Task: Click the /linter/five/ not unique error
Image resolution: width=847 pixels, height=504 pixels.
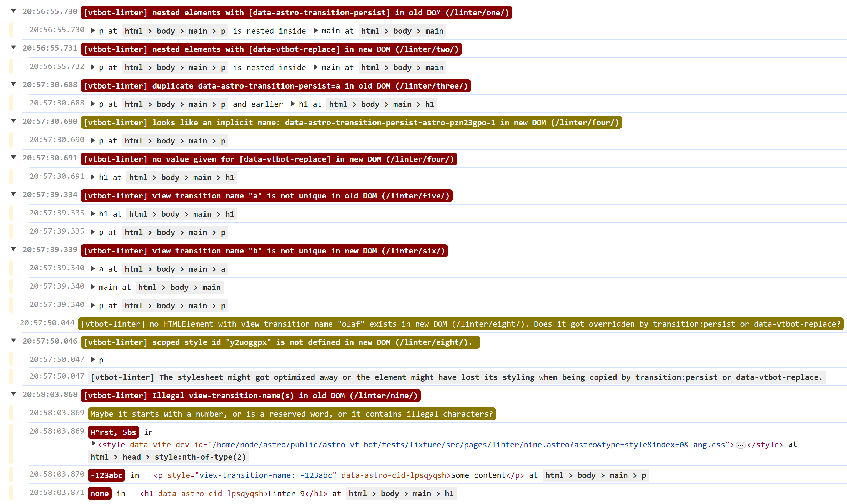Action: pyautogui.click(x=266, y=196)
